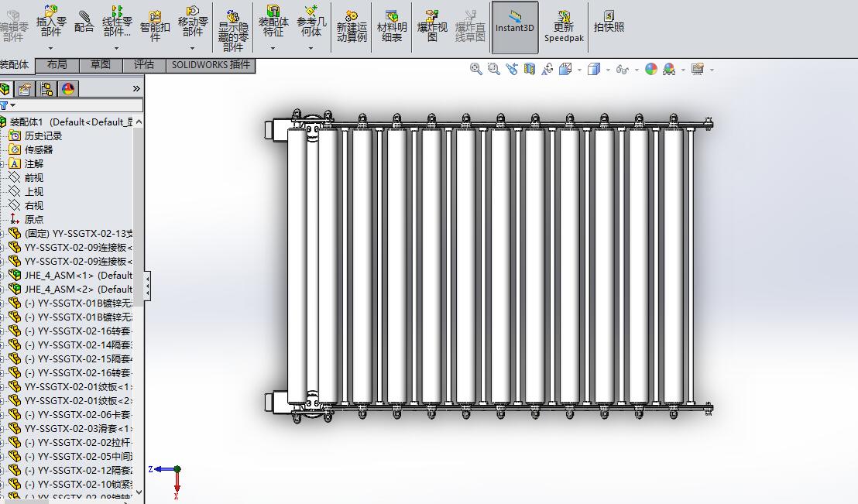Click the Dynamic Annotation Views icon
The width and height of the screenshot is (858, 504).
[x=547, y=69]
